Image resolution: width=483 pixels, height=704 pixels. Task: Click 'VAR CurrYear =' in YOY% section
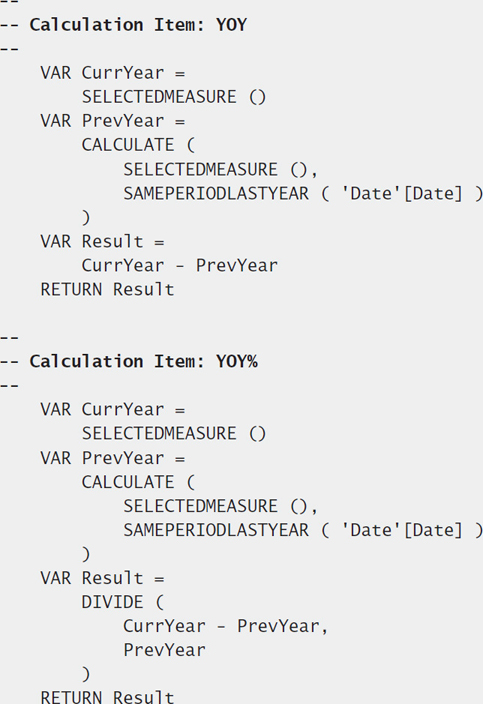tap(113, 410)
